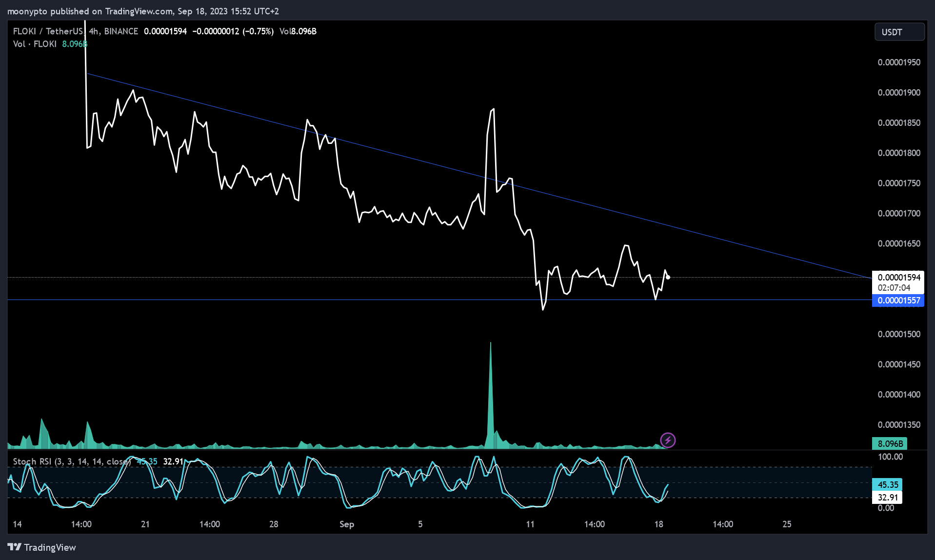Click the 0.00001650 price axis label
935x560 pixels.
click(x=899, y=244)
